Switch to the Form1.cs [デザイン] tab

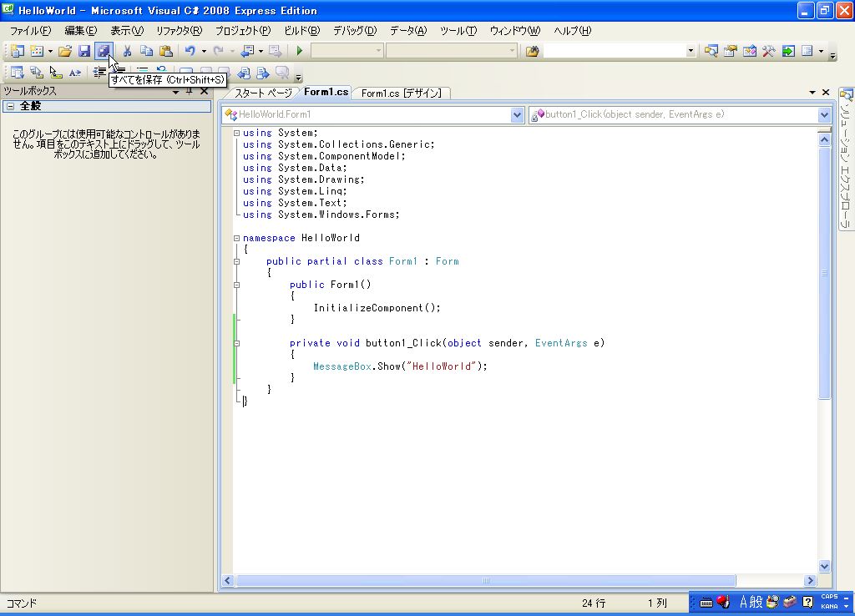400,93
